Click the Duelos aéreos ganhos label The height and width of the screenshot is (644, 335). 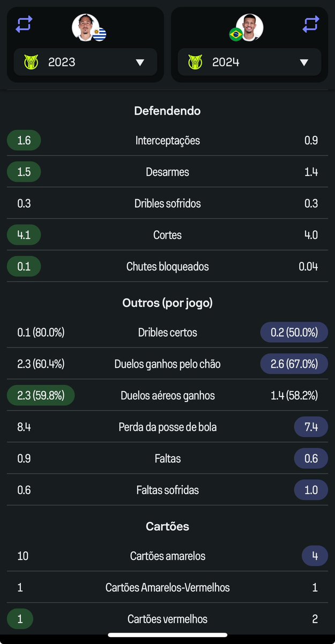[x=167, y=396]
